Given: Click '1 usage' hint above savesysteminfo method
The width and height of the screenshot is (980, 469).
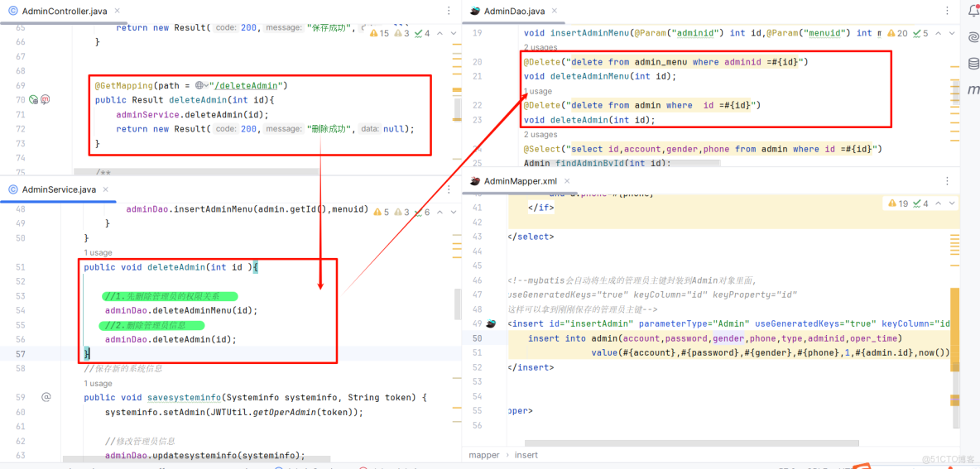Looking at the screenshot, I should pyautogui.click(x=98, y=384).
